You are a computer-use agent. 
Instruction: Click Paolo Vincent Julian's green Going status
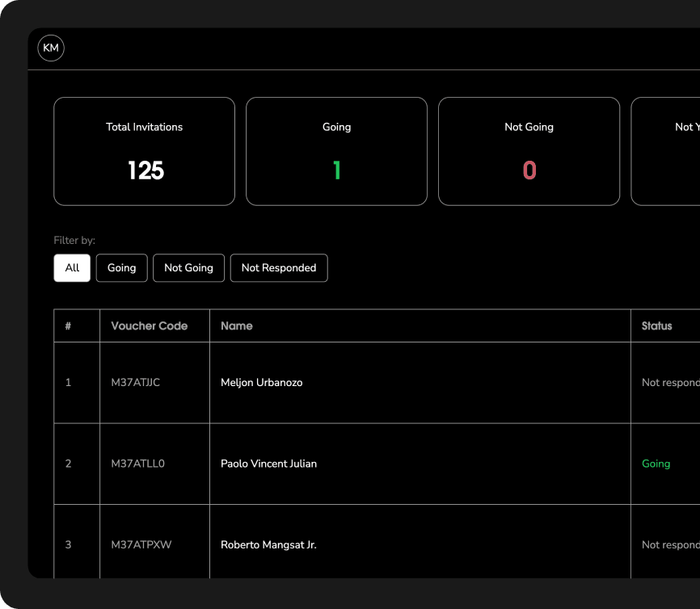(x=656, y=464)
